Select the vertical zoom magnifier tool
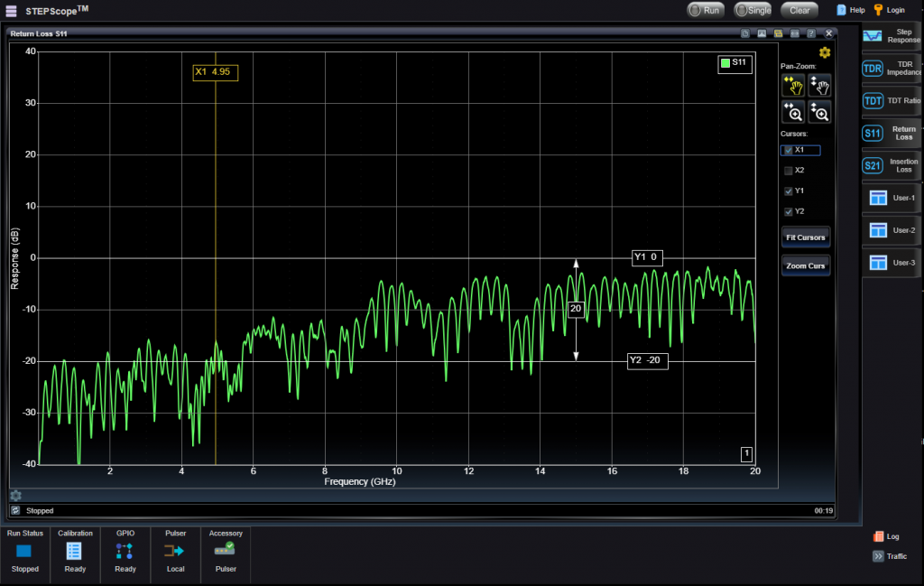 click(x=819, y=112)
